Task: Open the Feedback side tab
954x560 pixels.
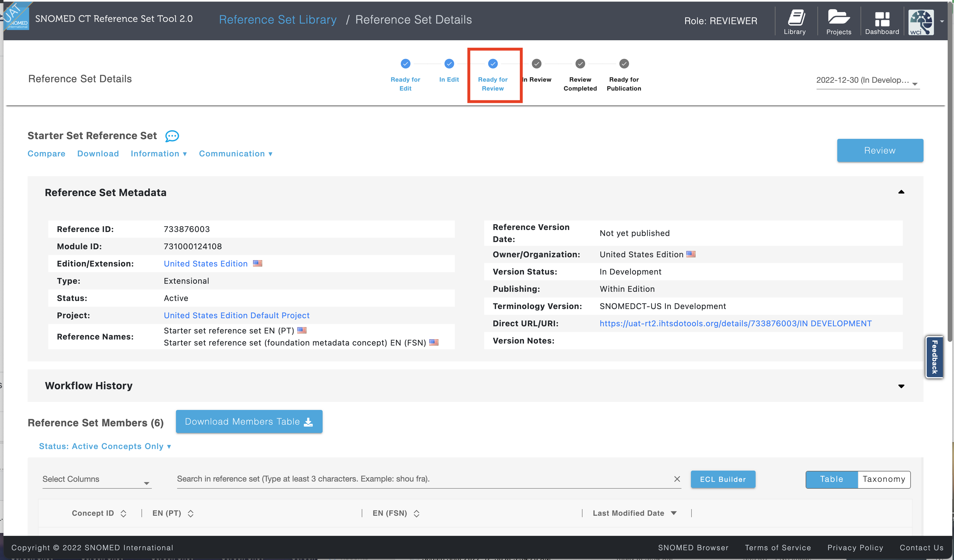Action: (x=934, y=357)
